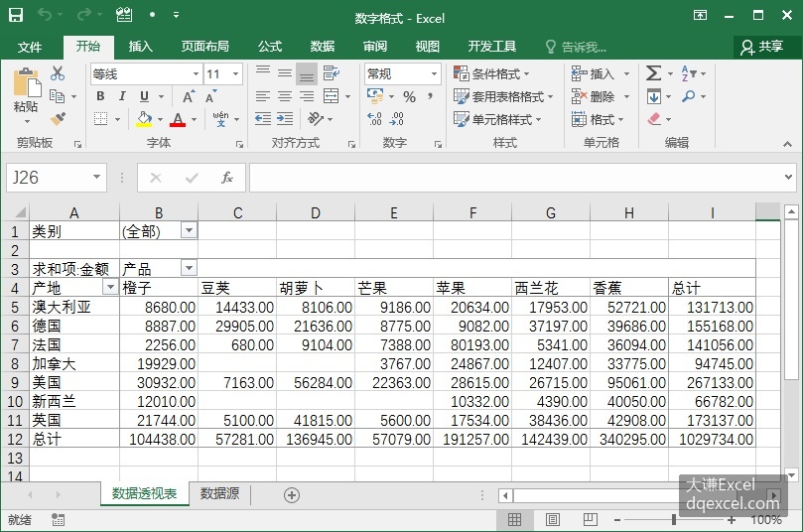This screenshot has height=532, width=803.
Task: Open 产地 row filter dropdown
Action: click(x=110, y=287)
